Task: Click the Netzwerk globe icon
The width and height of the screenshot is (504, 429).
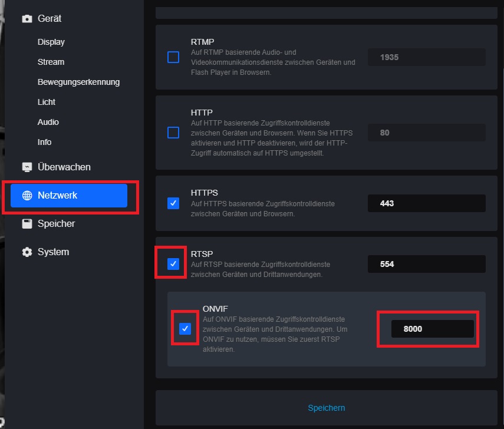Action: click(x=27, y=196)
